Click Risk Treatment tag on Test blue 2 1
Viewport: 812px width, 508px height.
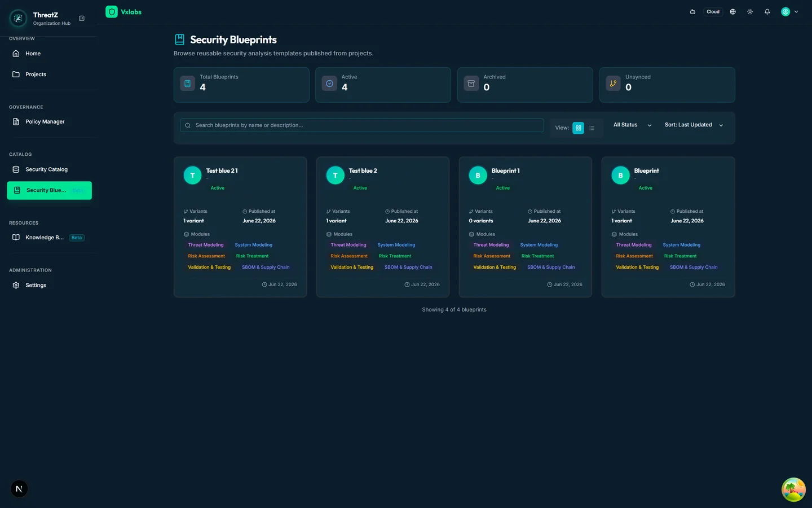(252, 256)
